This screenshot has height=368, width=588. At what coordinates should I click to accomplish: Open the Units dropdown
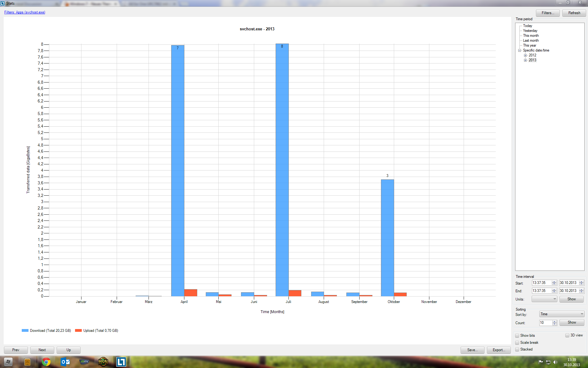(x=544, y=299)
